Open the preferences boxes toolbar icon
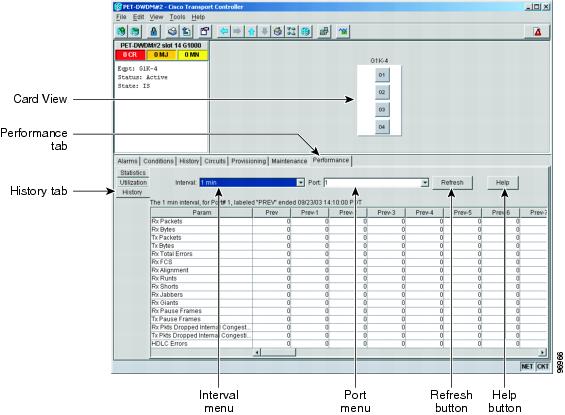The height and width of the screenshot is (415, 565). 204,32
